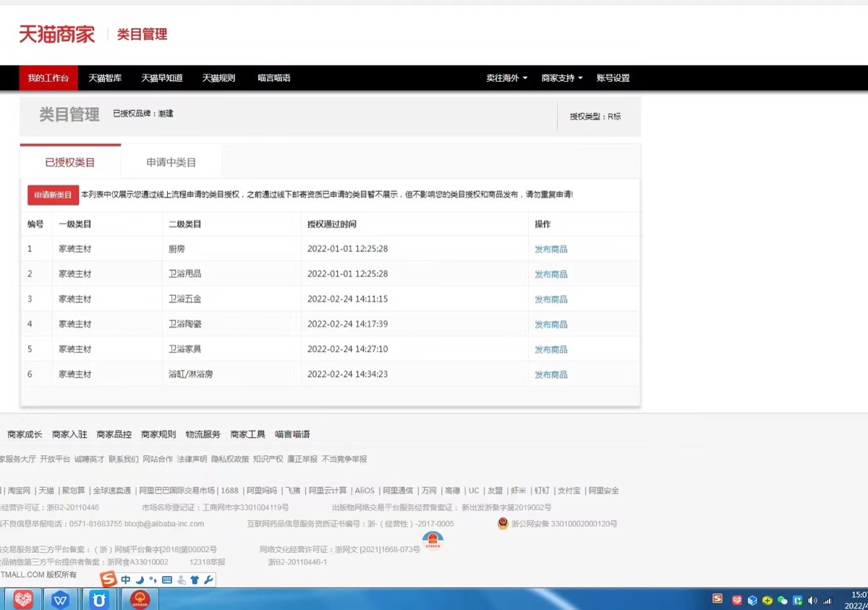
Task: Open 阿里云计算 footer link
Action: coord(328,491)
